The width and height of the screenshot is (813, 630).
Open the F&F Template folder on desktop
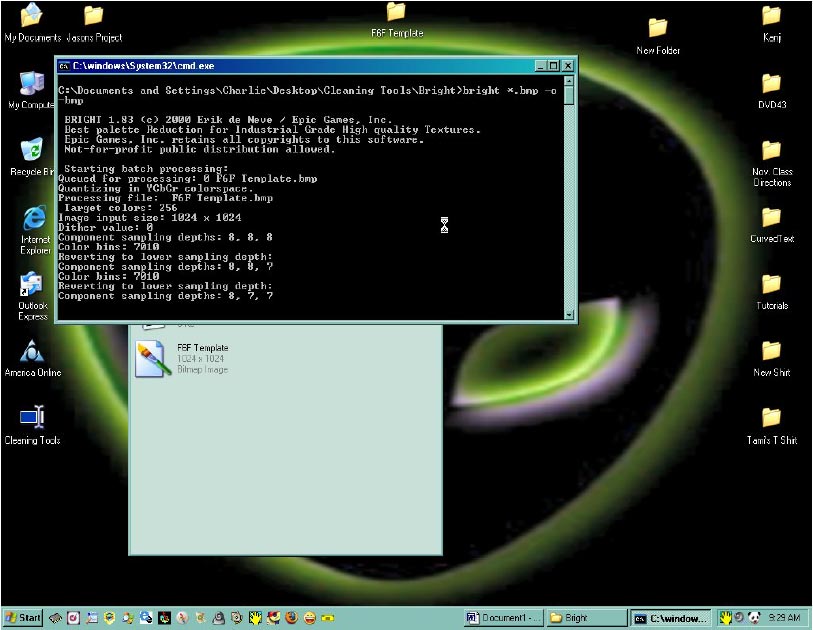point(396,13)
